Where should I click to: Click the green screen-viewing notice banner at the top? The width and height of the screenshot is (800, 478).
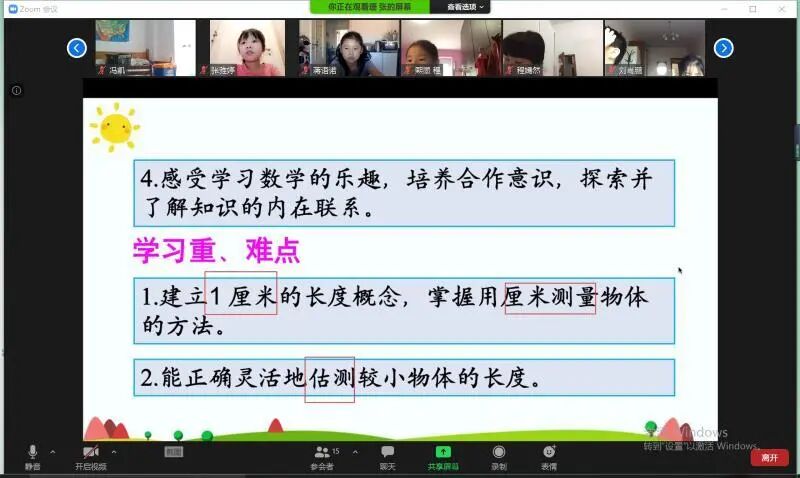point(370,7)
